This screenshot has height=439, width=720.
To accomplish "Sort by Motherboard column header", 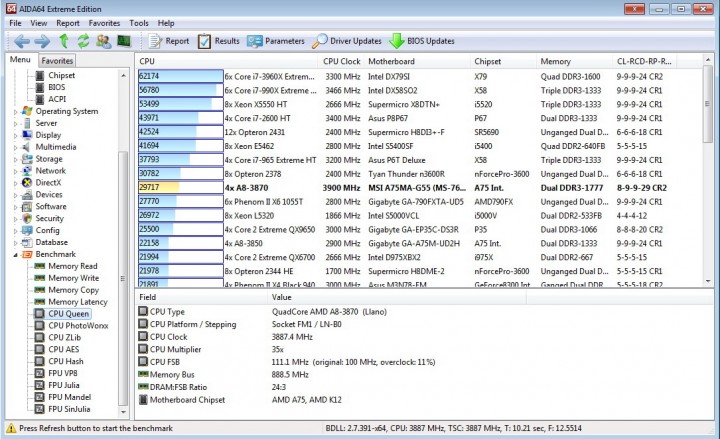I will (417, 61).
